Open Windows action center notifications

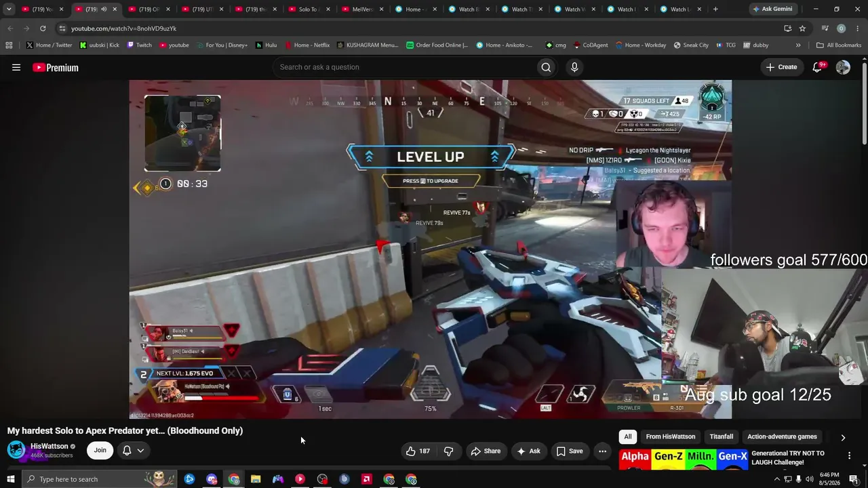point(854,479)
